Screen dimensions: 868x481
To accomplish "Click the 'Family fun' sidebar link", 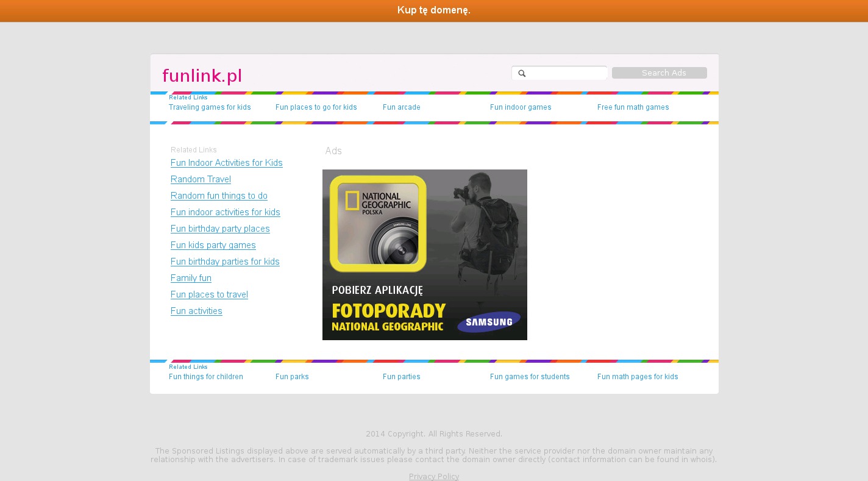I will pos(191,278).
